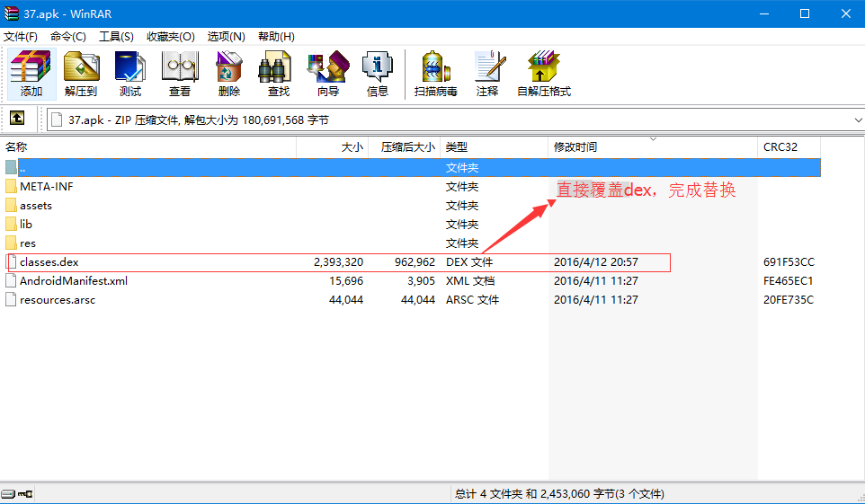Open the 帮助(H) menu
865x504 pixels.
tap(276, 37)
